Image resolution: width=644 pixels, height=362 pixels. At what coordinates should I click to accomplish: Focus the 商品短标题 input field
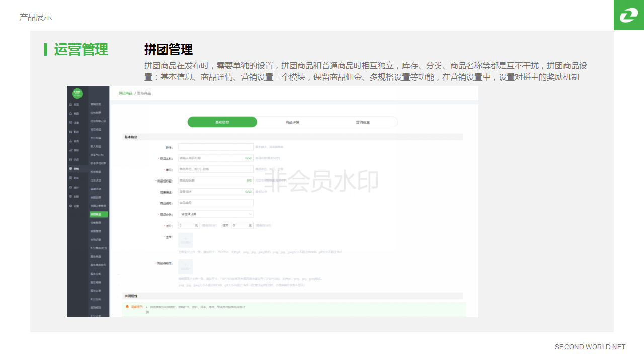coord(216,180)
